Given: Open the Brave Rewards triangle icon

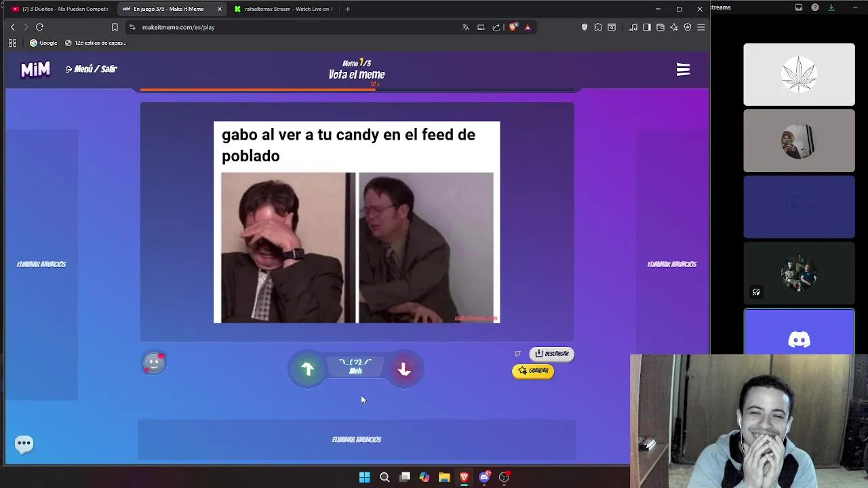Looking at the screenshot, I should click(x=528, y=27).
